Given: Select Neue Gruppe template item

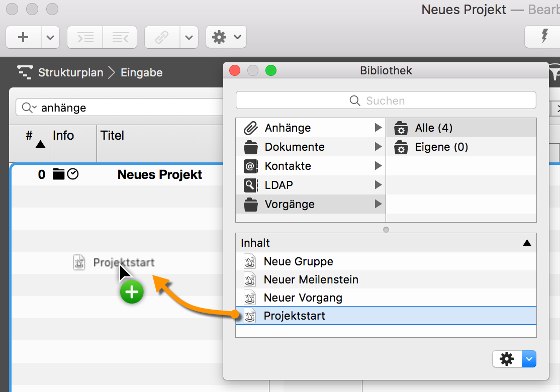Looking at the screenshot, I should (298, 262).
